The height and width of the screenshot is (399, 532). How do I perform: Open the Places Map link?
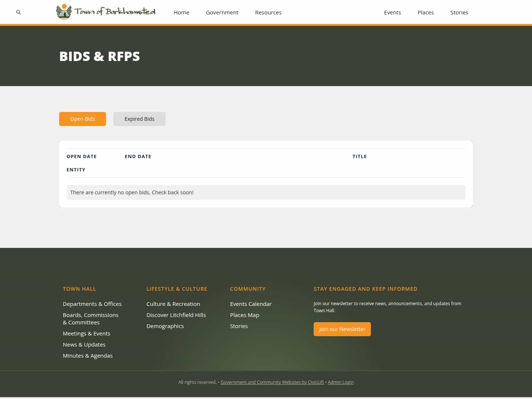coord(244,315)
